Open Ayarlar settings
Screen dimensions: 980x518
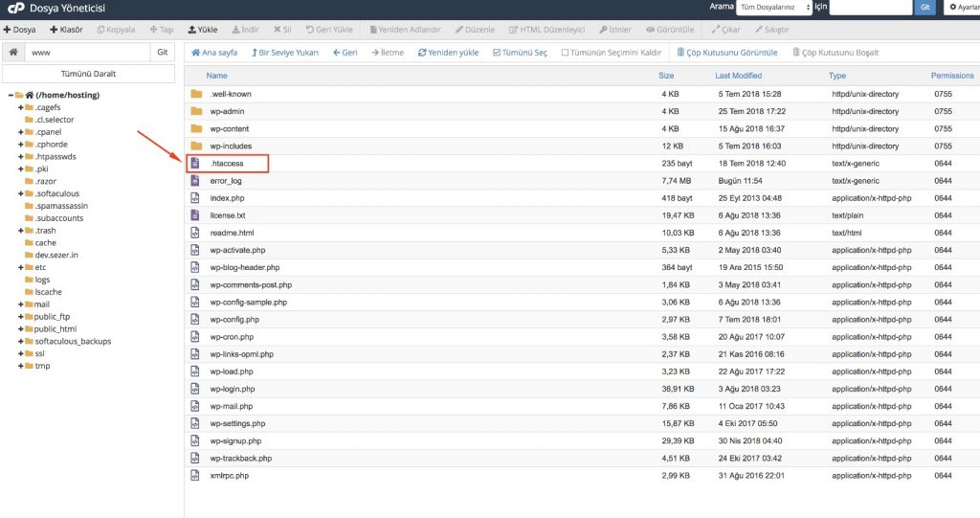[963, 7]
